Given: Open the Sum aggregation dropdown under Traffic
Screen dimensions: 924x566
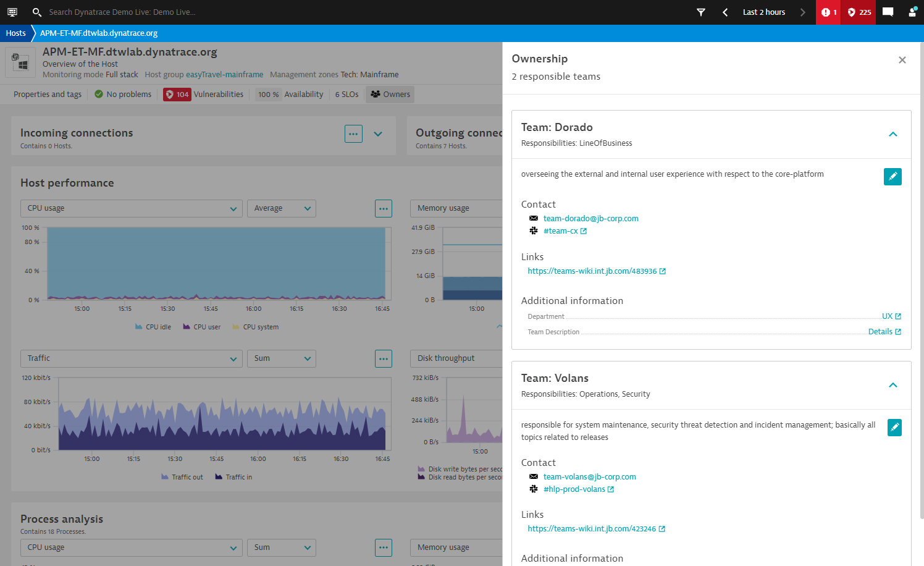Looking at the screenshot, I should click(281, 358).
